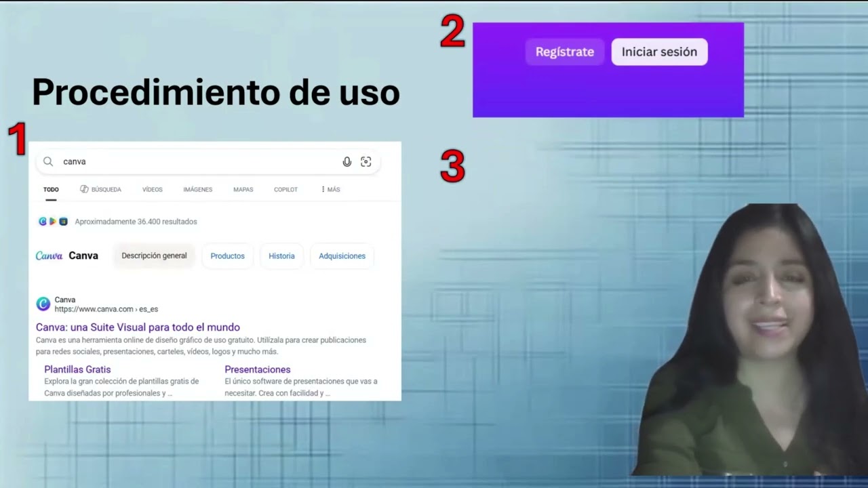Open the VÍDEOS results tab
The image size is (868, 488).
[x=153, y=190]
